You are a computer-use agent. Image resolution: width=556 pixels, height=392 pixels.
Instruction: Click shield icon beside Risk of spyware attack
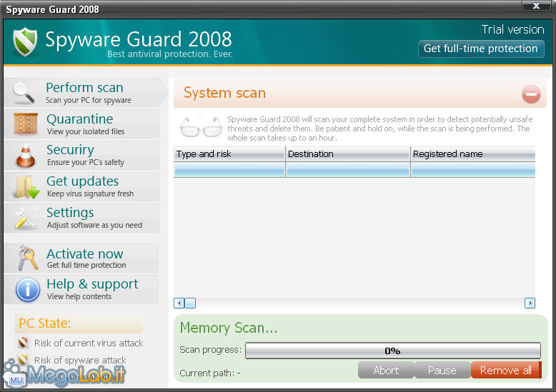click(x=23, y=359)
